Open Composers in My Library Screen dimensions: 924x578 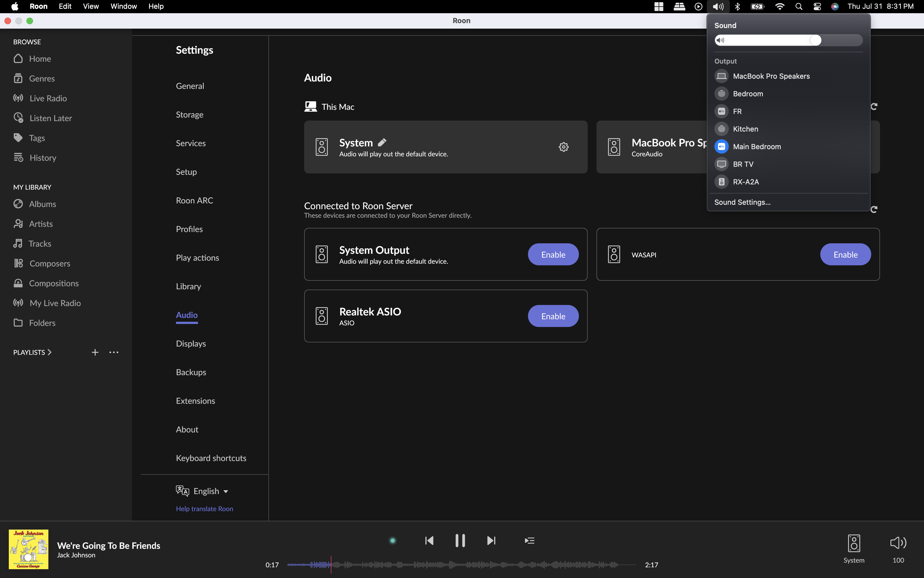coord(42,263)
